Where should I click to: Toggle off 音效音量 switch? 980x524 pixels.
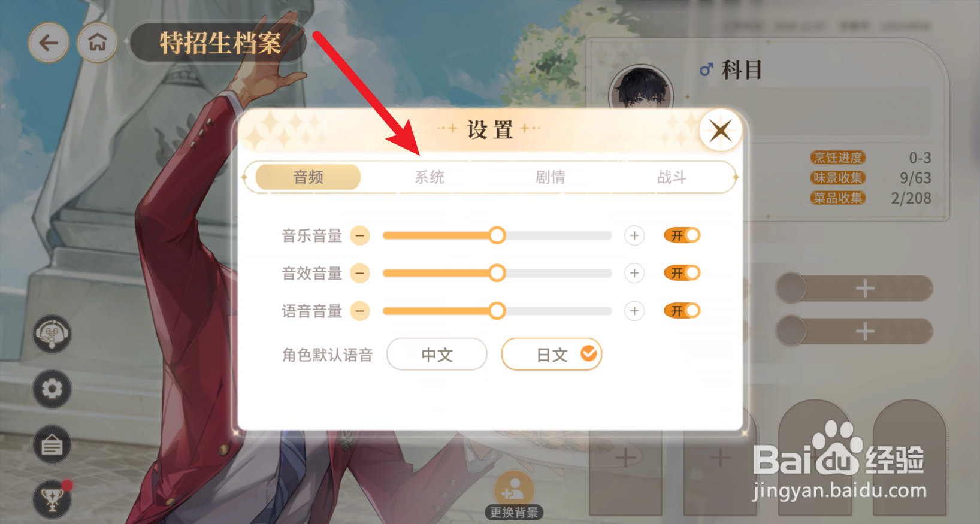click(682, 273)
